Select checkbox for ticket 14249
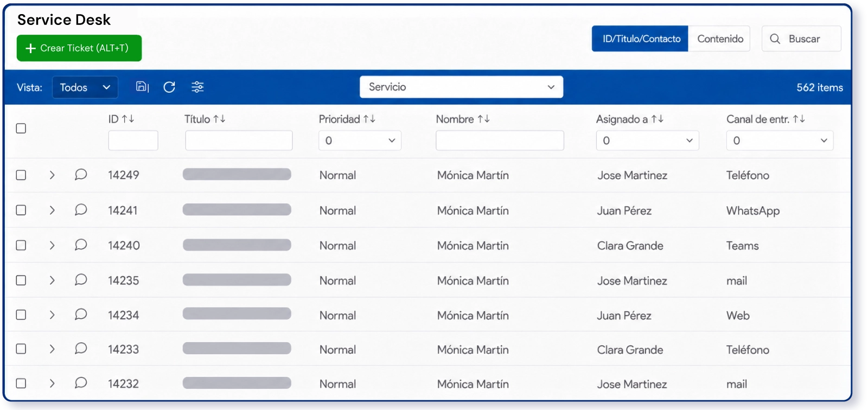 tap(21, 175)
